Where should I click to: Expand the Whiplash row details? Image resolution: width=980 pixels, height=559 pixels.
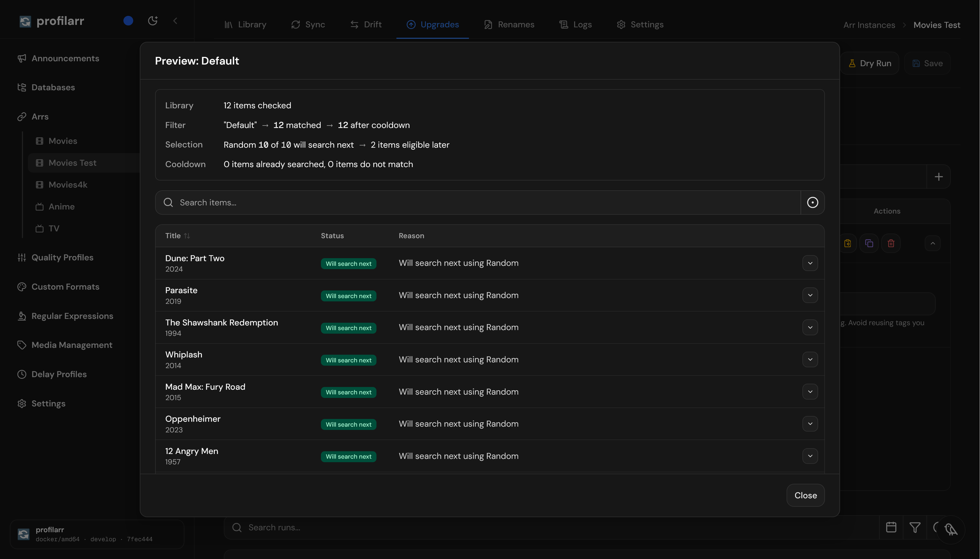tap(810, 360)
